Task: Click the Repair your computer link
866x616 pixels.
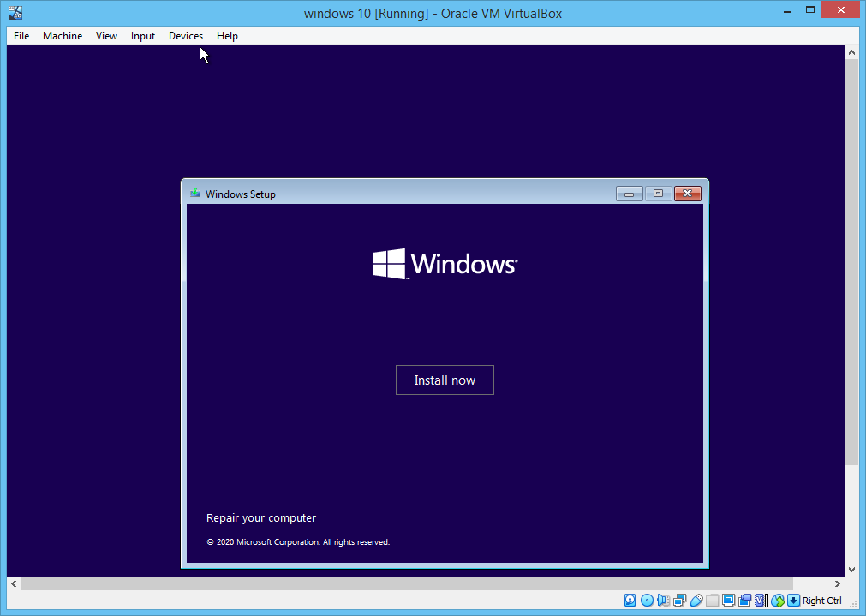Action: click(260, 518)
